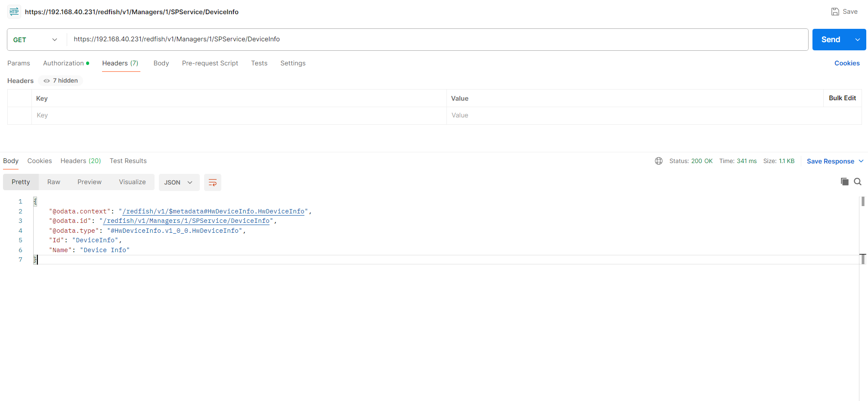This screenshot has width=868, height=401.
Task: Show the 7 hidden headers
Action: tap(61, 80)
